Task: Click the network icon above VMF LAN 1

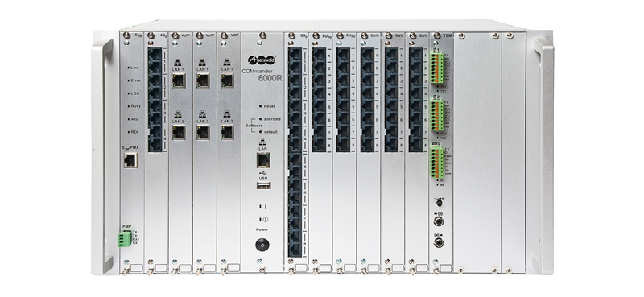Action: 226,63
